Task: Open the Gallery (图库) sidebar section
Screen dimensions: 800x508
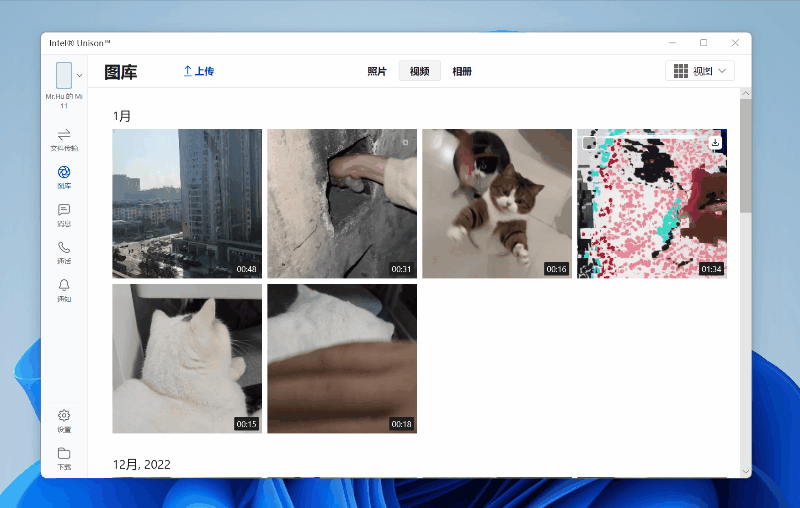Action: 64,177
